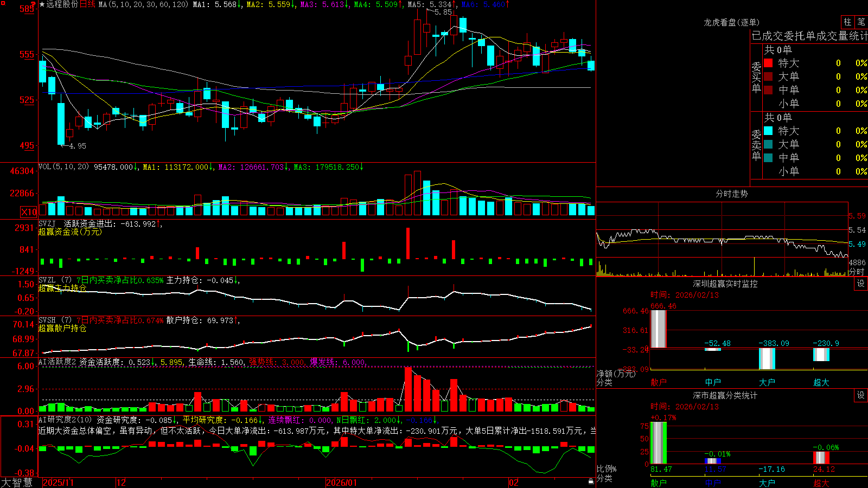Image resolution: width=868 pixels, height=488 pixels.
Task: Click the 分时走势 panel title
Action: tap(732, 194)
